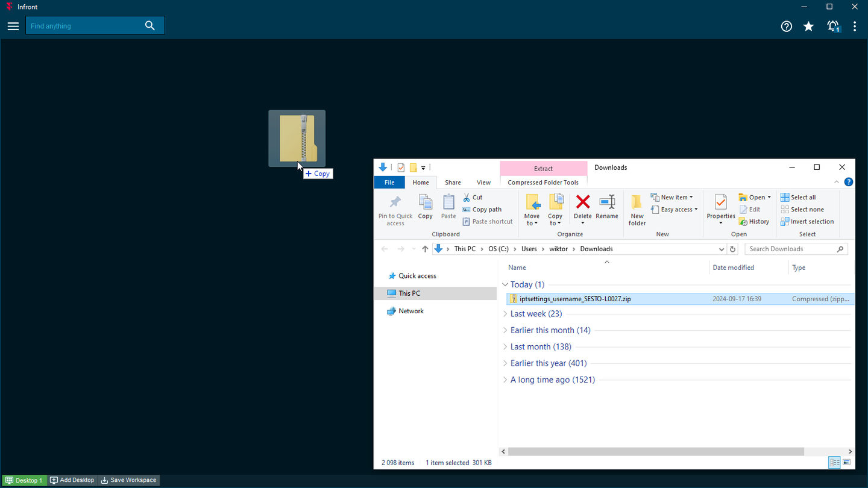Viewport: 868px width, 488px height.
Task: Open the Easy access dropdown
Action: pos(675,210)
